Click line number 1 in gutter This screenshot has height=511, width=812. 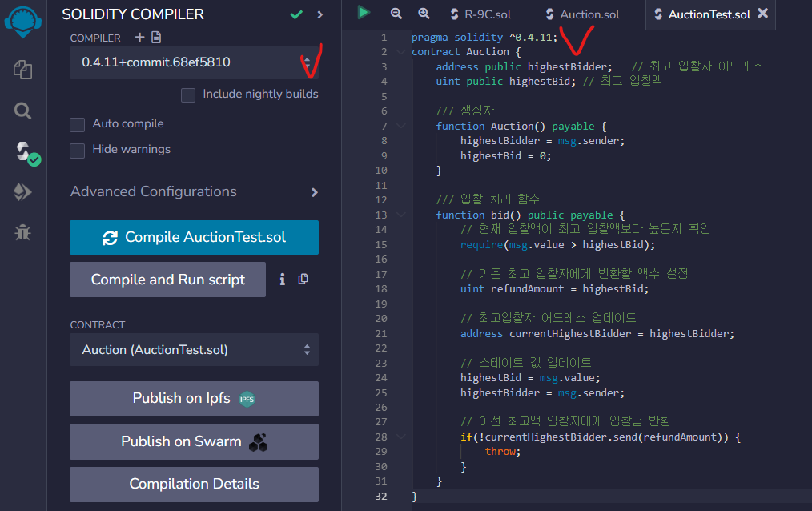[x=384, y=38]
